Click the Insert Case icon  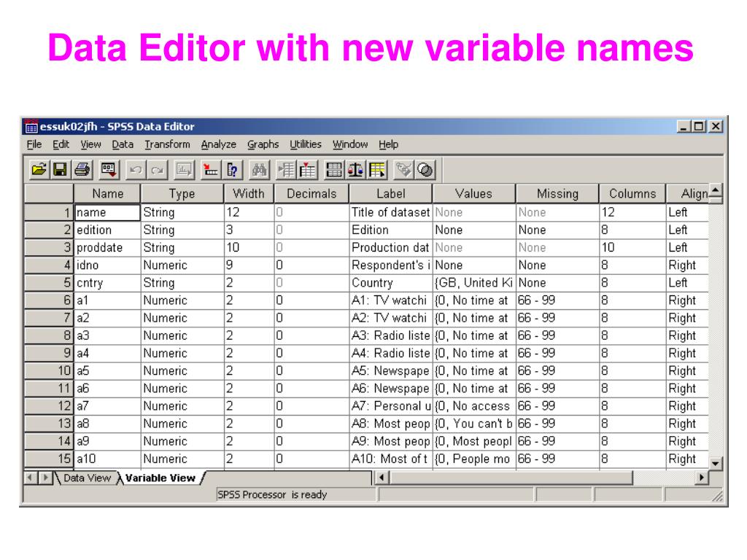(x=286, y=169)
